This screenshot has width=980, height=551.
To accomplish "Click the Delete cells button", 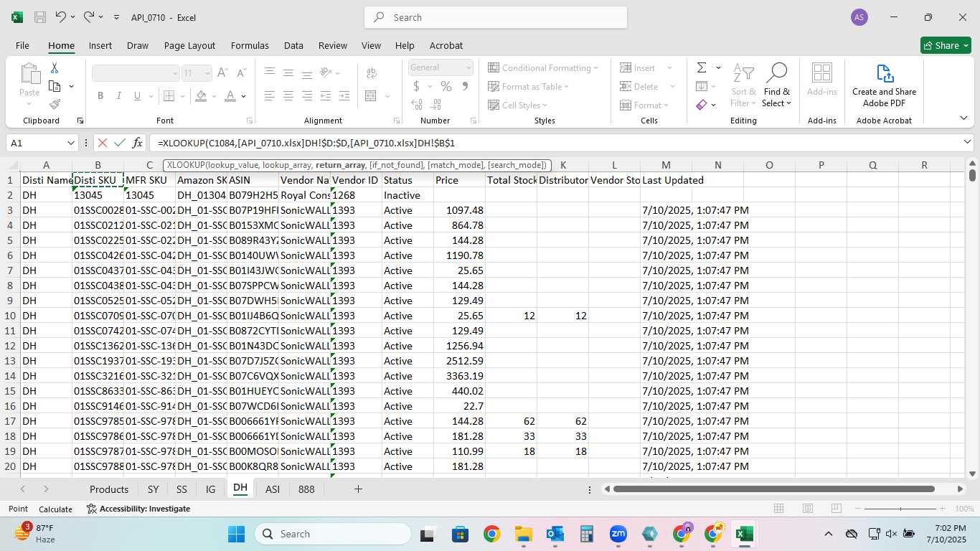I will [639, 86].
